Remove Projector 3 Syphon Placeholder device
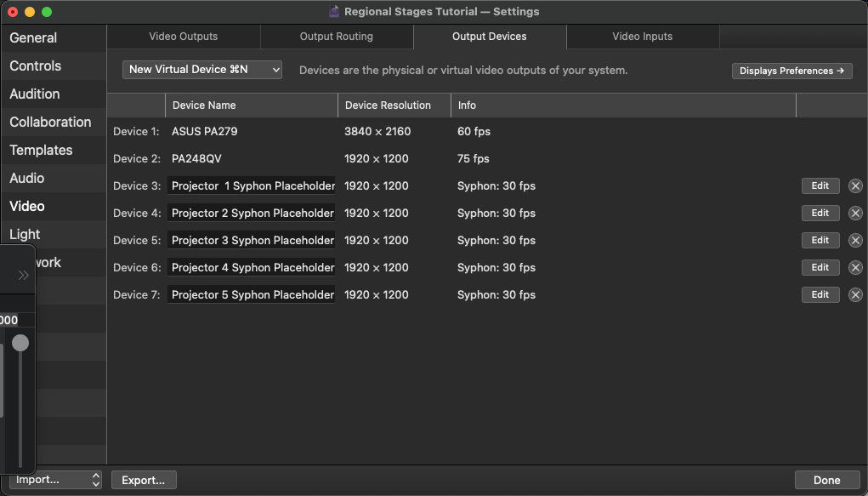 855,240
